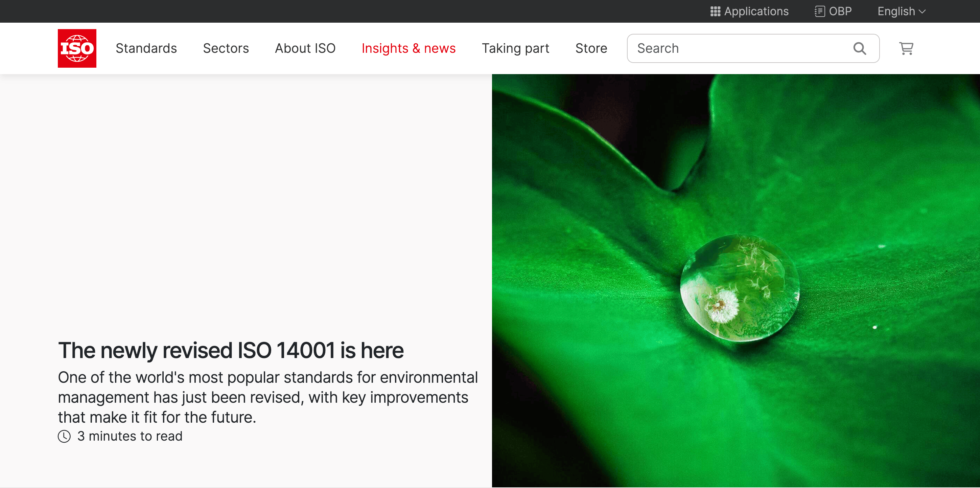Expand the Standards navigation menu
This screenshot has height=488, width=980.
(x=146, y=48)
